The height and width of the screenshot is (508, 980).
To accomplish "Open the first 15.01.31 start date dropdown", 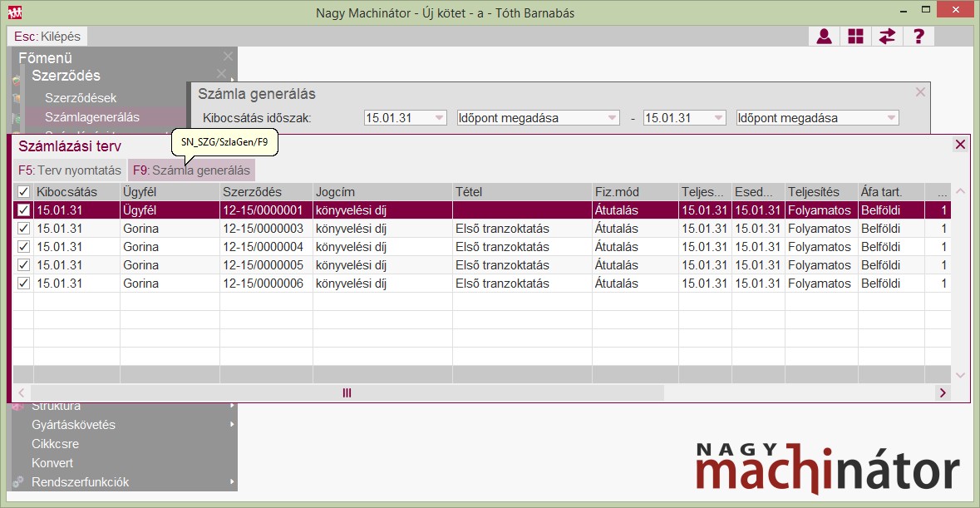I will click(x=440, y=117).
